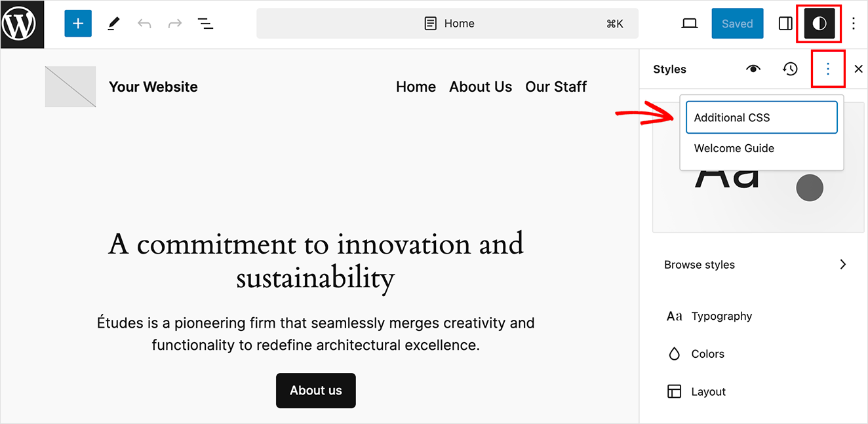Click the About us button

(x=315, y=390)
